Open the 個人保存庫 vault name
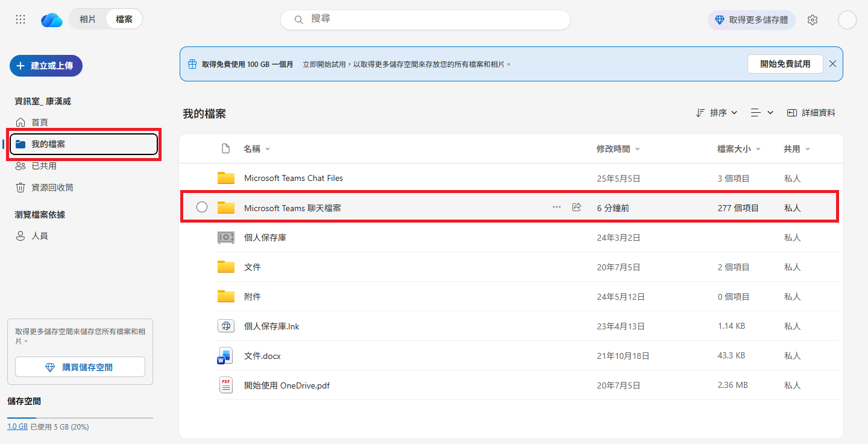The width and height of the screenshot is (868, 444). 265,238
